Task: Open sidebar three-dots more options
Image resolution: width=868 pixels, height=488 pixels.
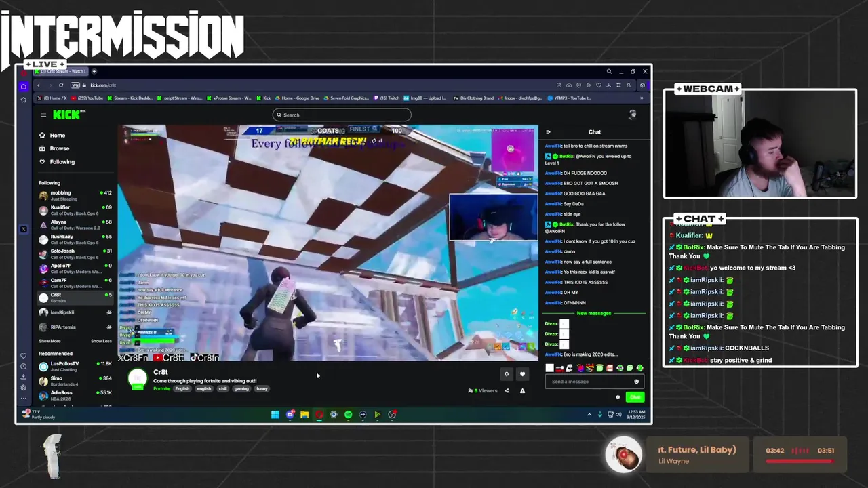Action: click(x=24, y=399)
